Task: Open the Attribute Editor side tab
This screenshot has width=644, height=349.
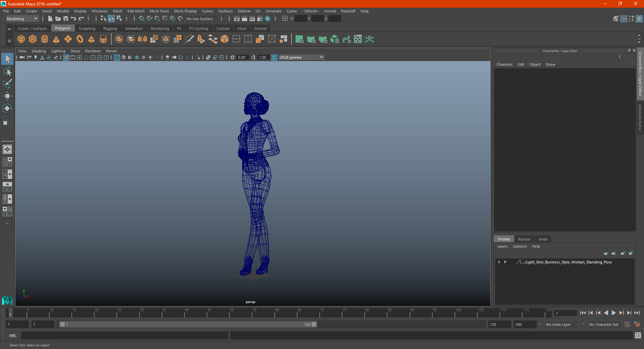Action: (x=640, y=117)
